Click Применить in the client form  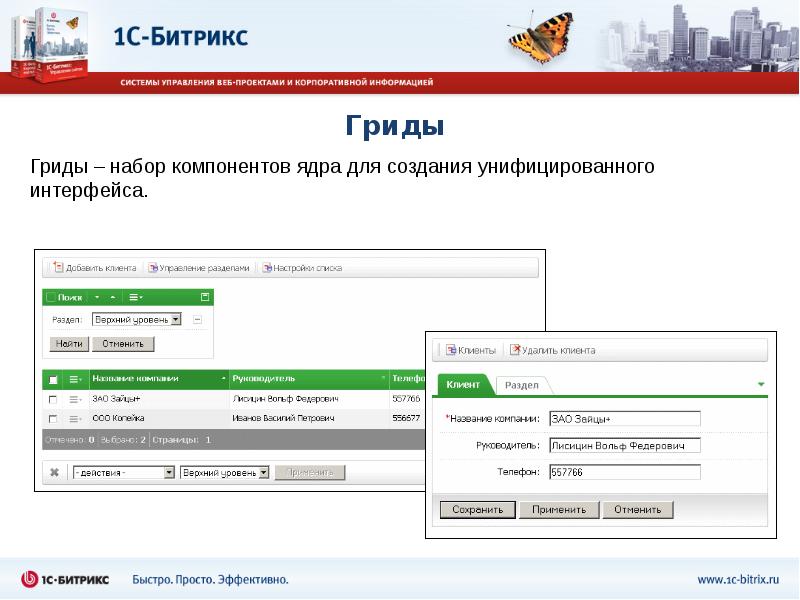tap(559, 510)
